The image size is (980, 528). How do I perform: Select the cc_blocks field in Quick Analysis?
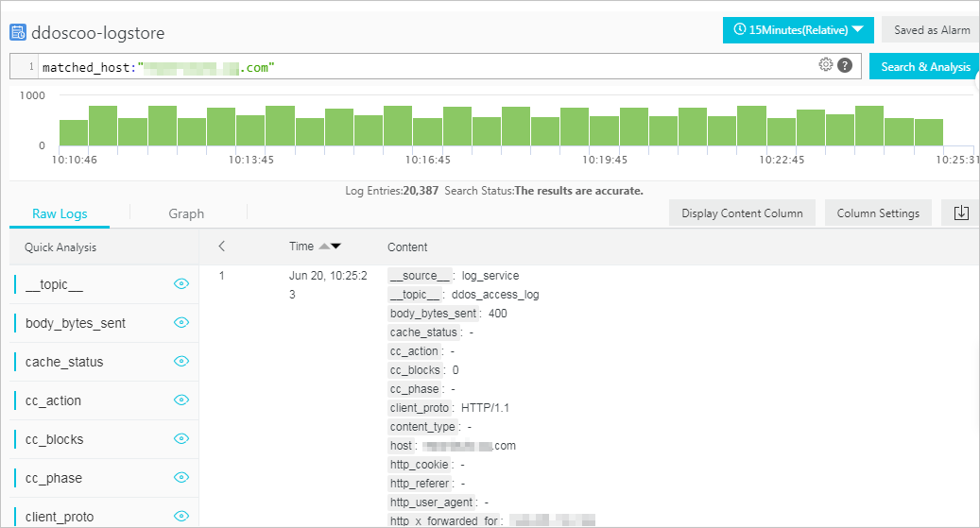(54, 440)
